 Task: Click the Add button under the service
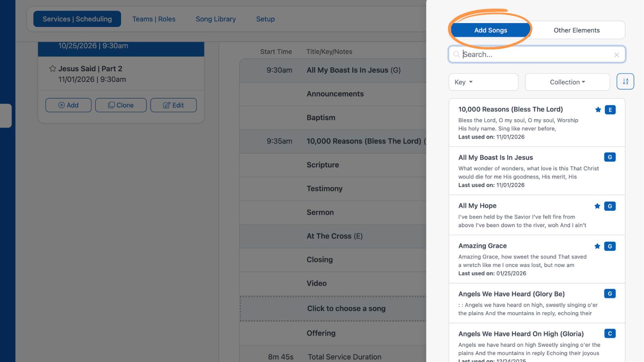click(x=68, y=105)
